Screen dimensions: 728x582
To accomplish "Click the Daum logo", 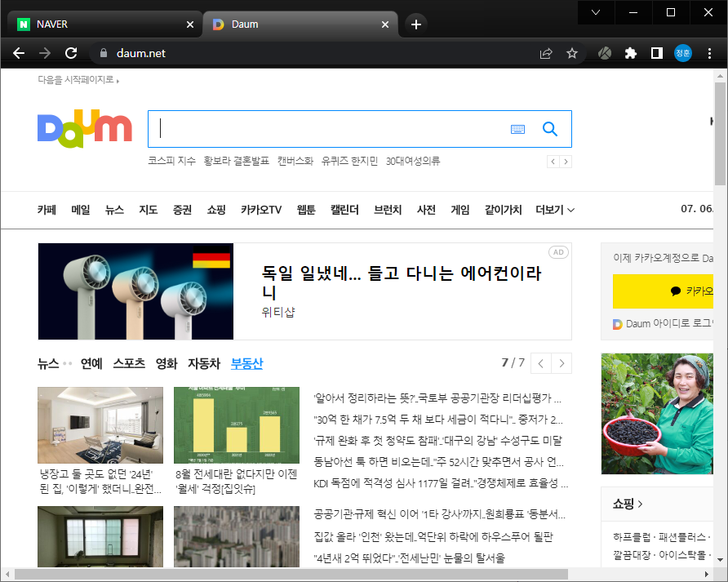I will (85, 129).
